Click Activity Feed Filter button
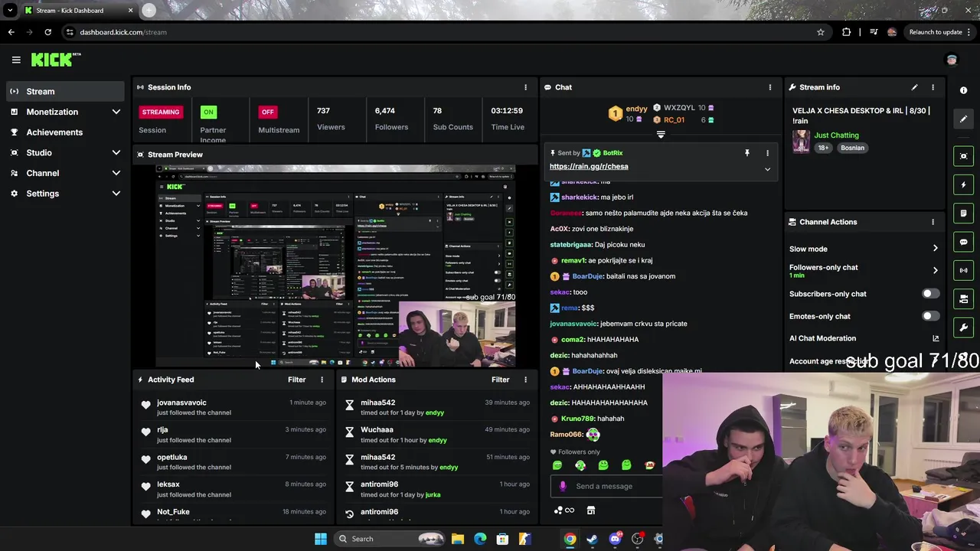This screenshot has height=551, width=980. pyautogui.click(x=296, y=380)
